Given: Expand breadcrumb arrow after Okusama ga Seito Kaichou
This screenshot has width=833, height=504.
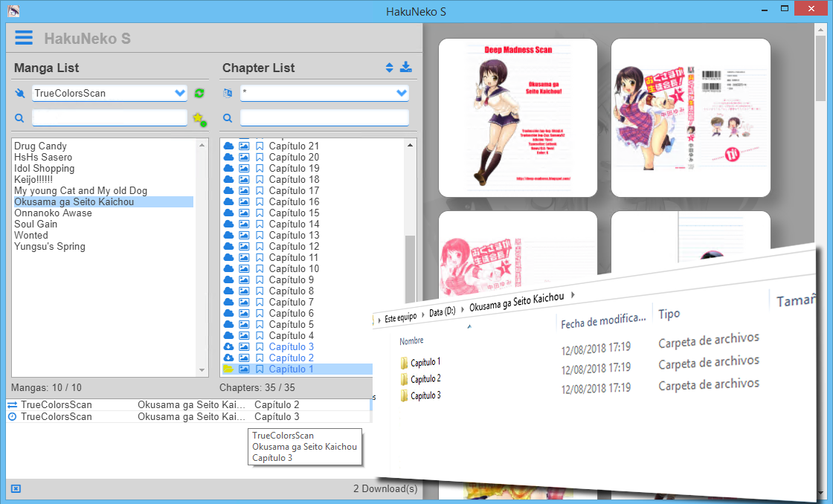Looking at the screenshot, I should 573,294.
